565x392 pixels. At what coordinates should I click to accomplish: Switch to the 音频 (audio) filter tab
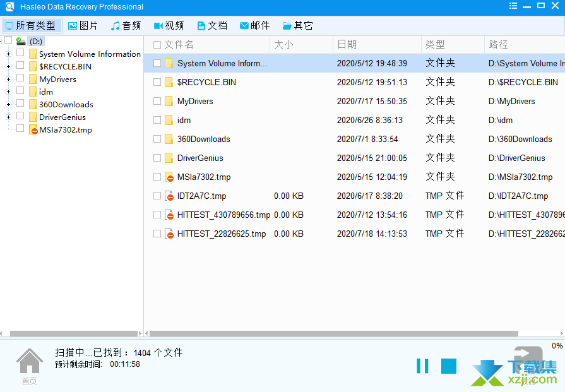pos(126,26)
